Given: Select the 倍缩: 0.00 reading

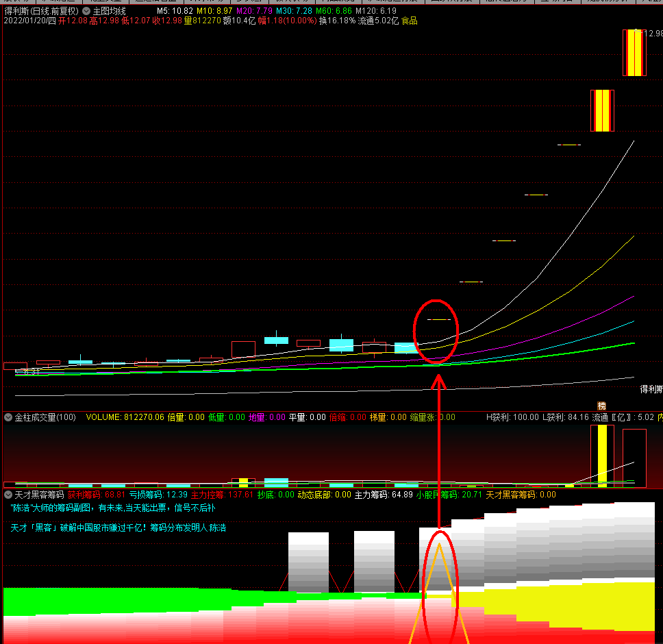Looking at the screenshot, I should (347, 417).
